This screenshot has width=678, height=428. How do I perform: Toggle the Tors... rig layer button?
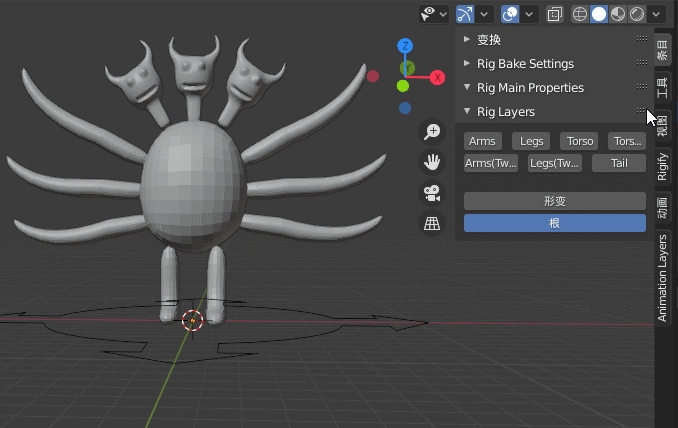click(627, 141)
